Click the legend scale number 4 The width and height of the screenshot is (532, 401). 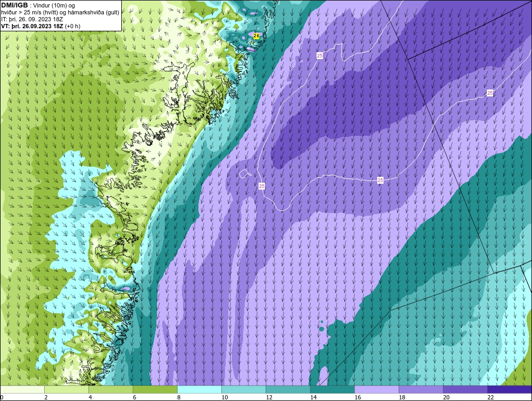click(90, 398)
